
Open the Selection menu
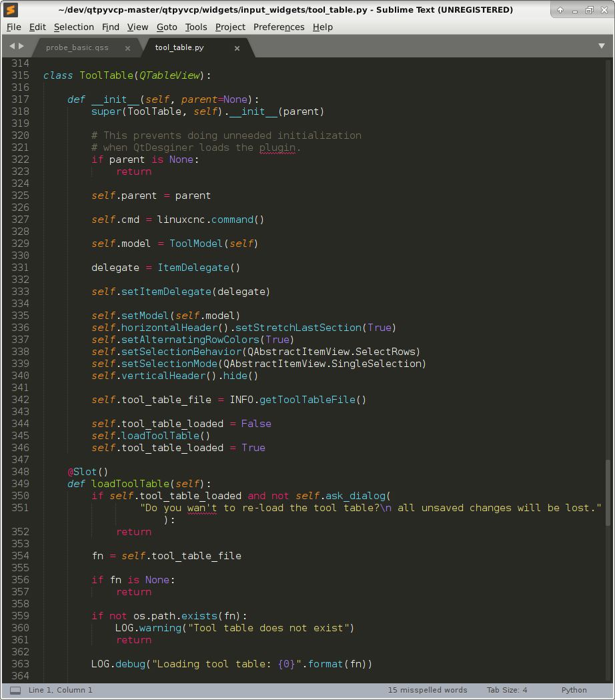[74, 27]
